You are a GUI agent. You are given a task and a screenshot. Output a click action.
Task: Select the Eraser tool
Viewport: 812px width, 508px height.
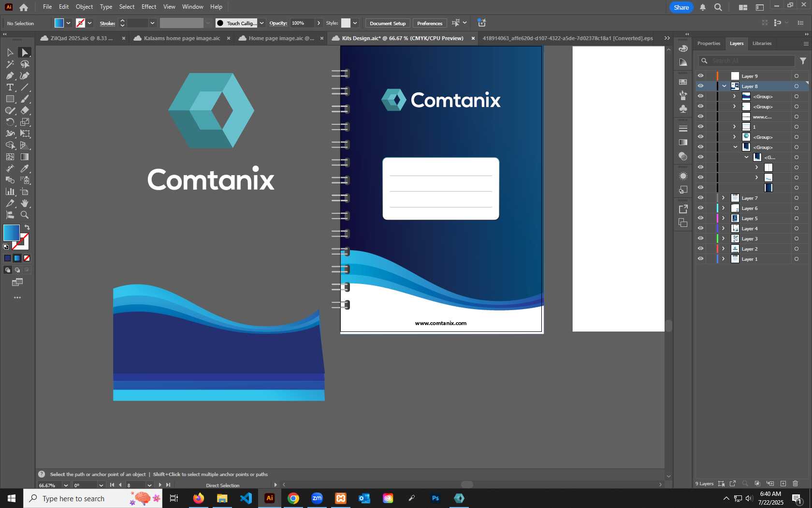click(25, 110)
